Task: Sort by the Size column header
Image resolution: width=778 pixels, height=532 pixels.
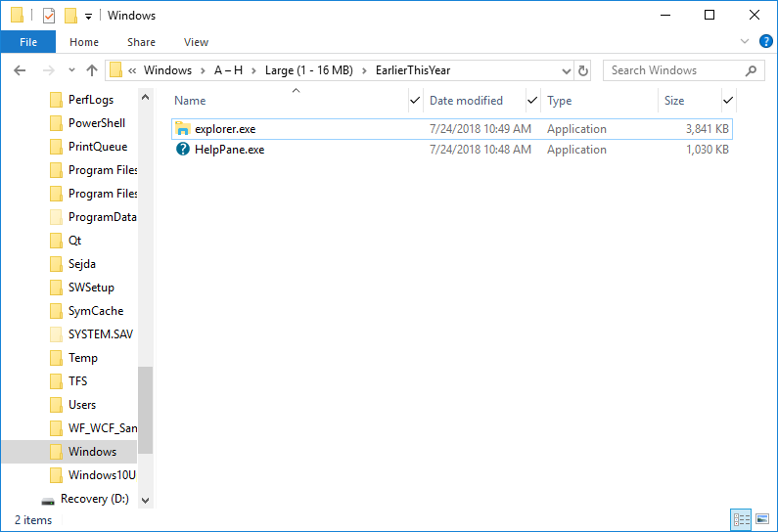Action: pyautogui.click(x=674, y=101)
